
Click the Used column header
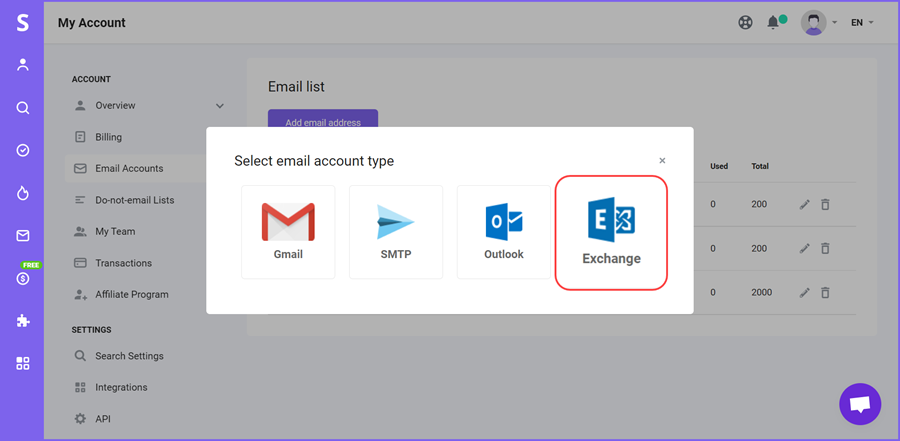[719, 166]
